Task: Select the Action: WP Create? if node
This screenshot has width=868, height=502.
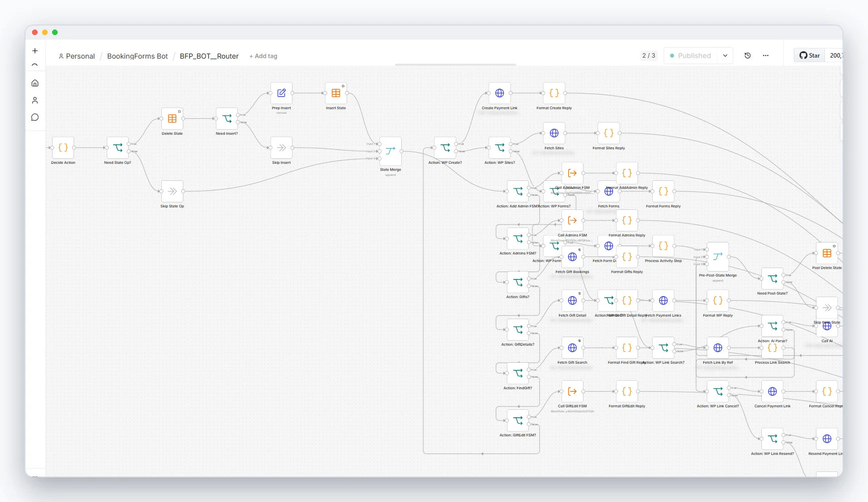Action: (445, 148)
